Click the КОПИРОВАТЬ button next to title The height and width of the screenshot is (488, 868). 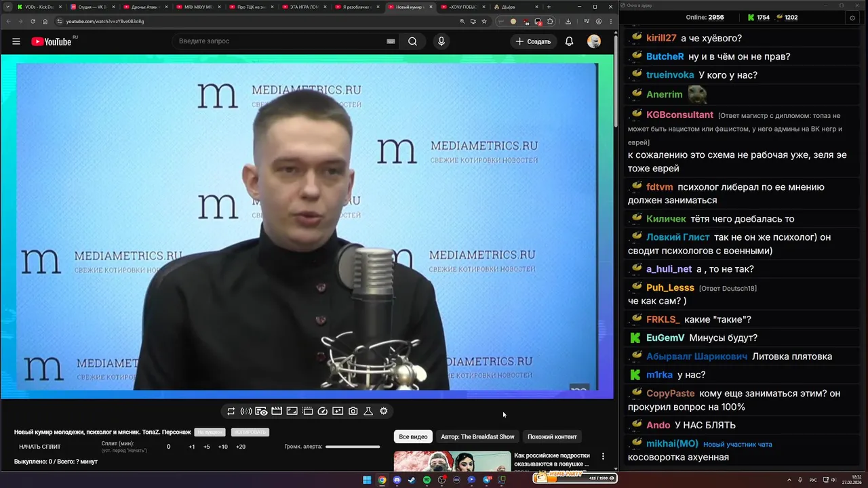coord(250,432)
